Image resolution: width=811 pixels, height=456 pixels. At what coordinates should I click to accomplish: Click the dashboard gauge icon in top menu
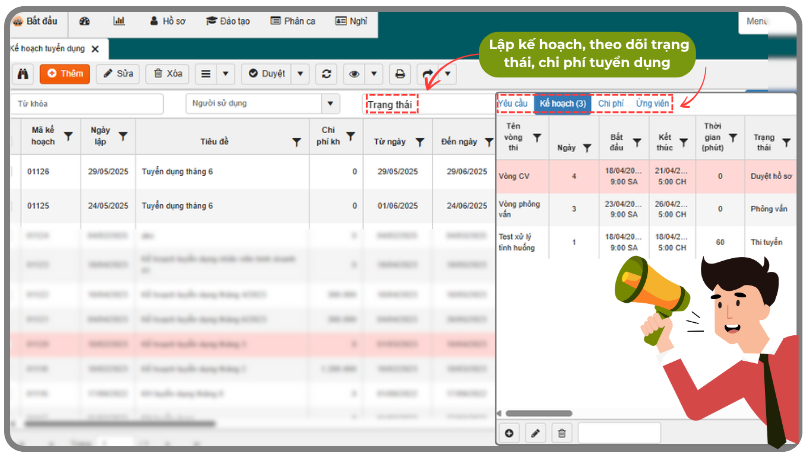tap(84, 21)
